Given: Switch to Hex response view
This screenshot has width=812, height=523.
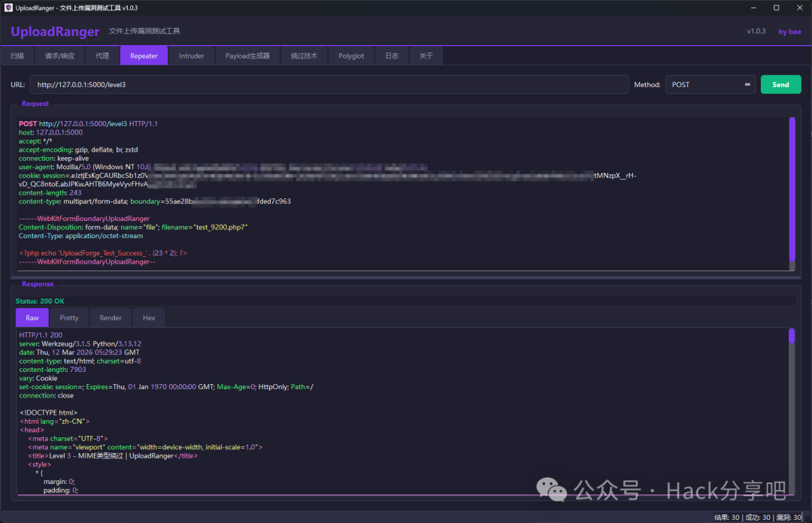Looking at the screenshot, I should [149, 318].
